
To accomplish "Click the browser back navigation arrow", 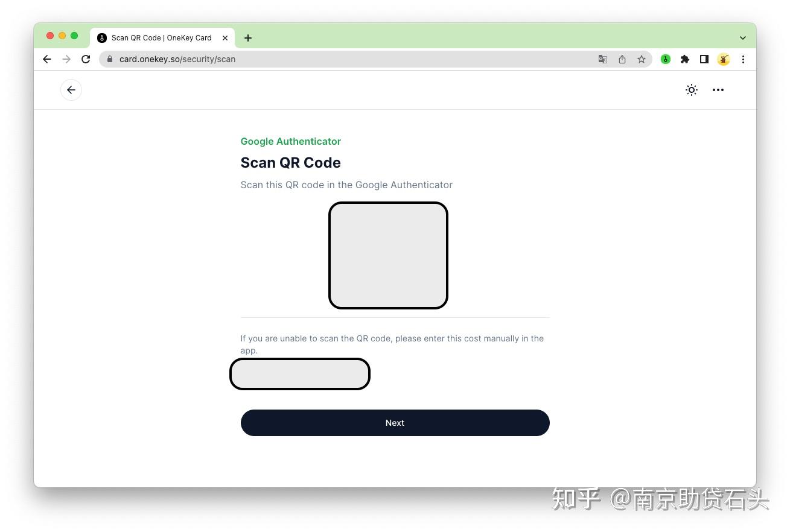I will [x=47, y=59].
